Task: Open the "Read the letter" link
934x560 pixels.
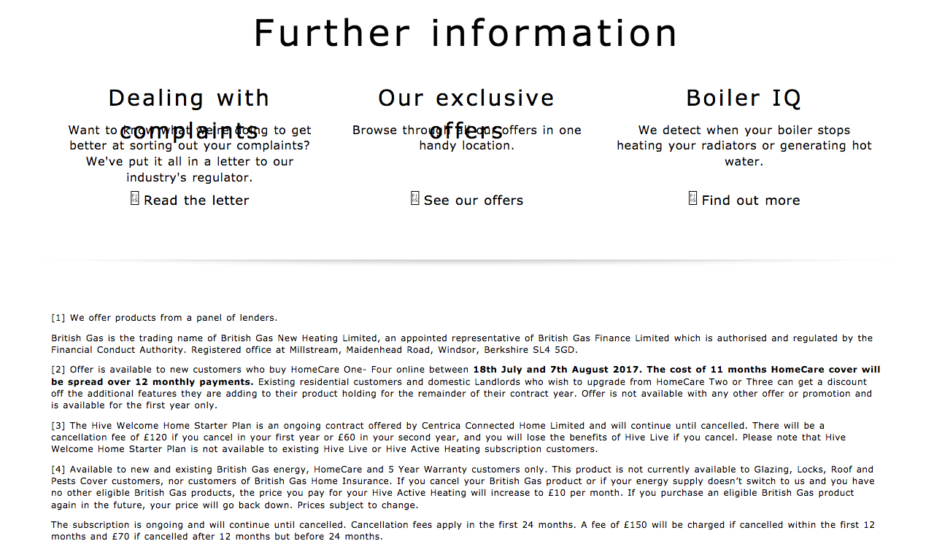Action: coord(196,201)
